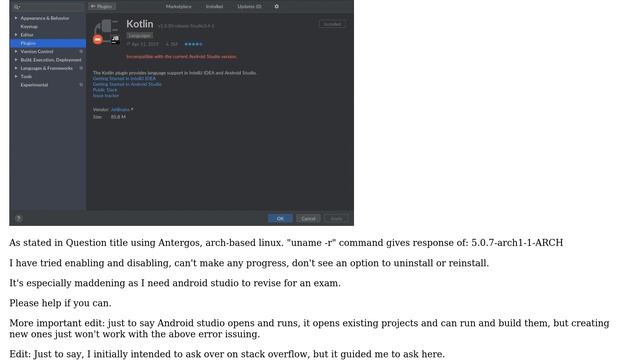Expand the Version Control node arrow
Screen dimensions: 640x360
(x=16, y=51)
